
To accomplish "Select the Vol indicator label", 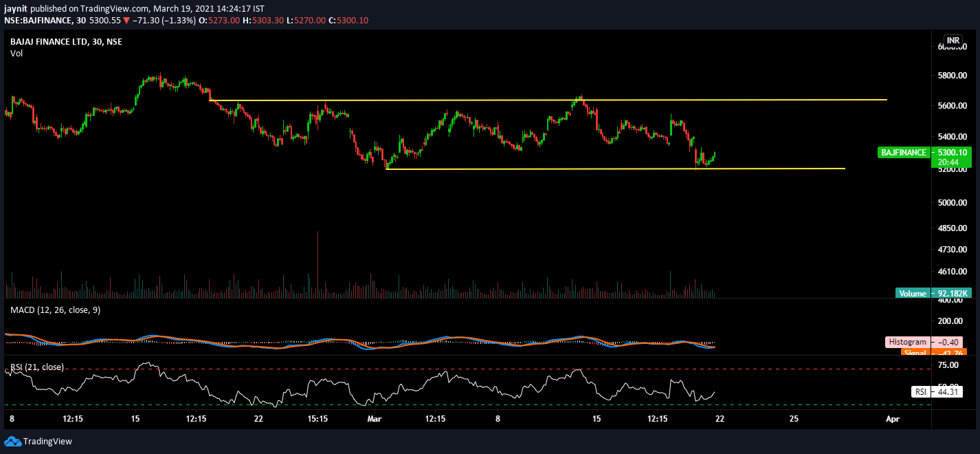I will coord(16,53).
